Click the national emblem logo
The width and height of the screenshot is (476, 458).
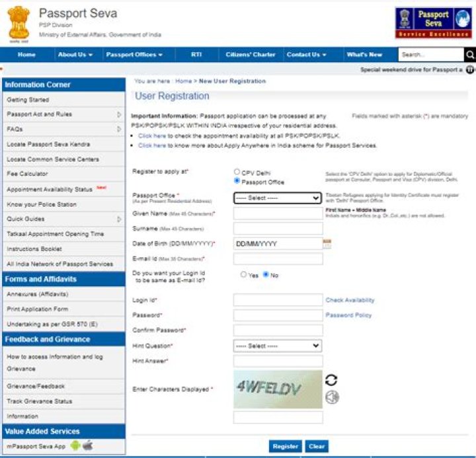tap(19, 24)
